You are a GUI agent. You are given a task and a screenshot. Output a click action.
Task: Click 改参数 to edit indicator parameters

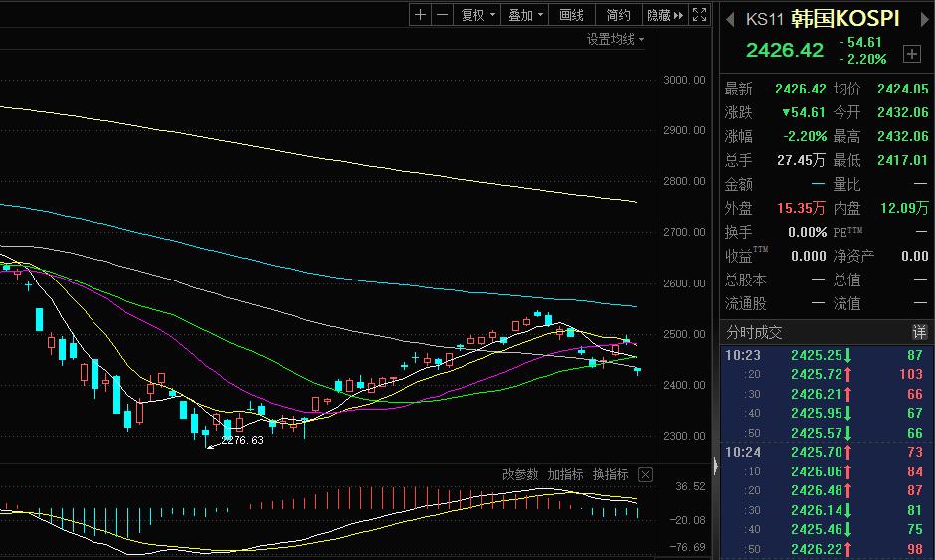520,474
